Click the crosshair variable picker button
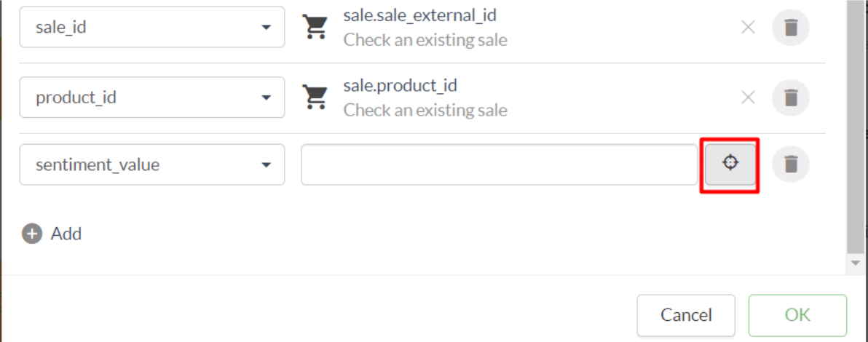868x342 pixels. click(x=730, y=164)
